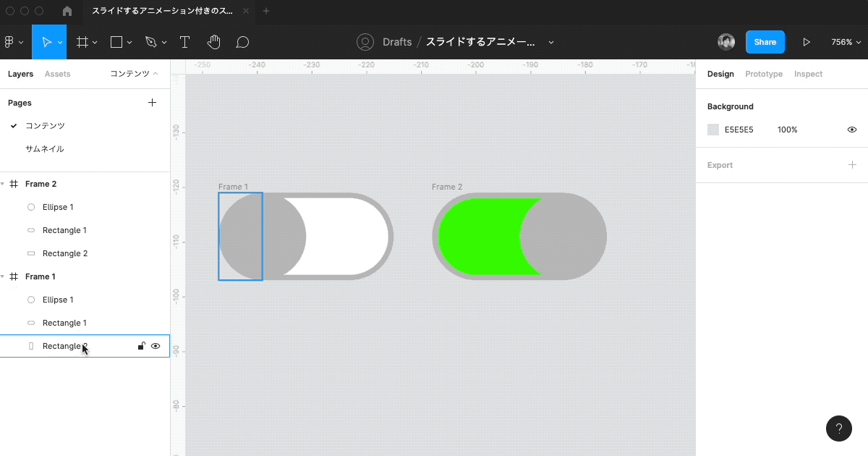Viewport: 868px width, 456px height.
Task: Select the Rectangle shape tool
Action: 116,42
